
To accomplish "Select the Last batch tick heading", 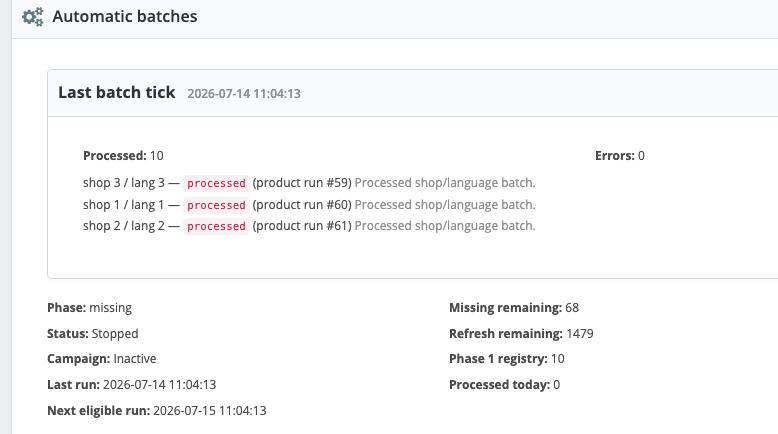I will [117, 92].
